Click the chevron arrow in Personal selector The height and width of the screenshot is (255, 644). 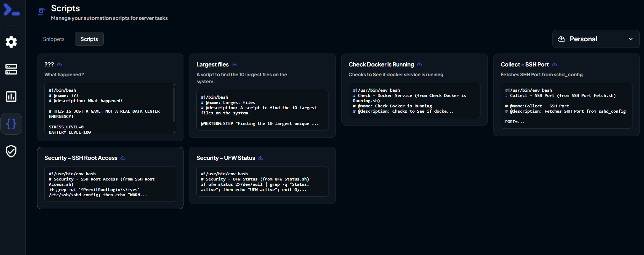pos(630,39)
